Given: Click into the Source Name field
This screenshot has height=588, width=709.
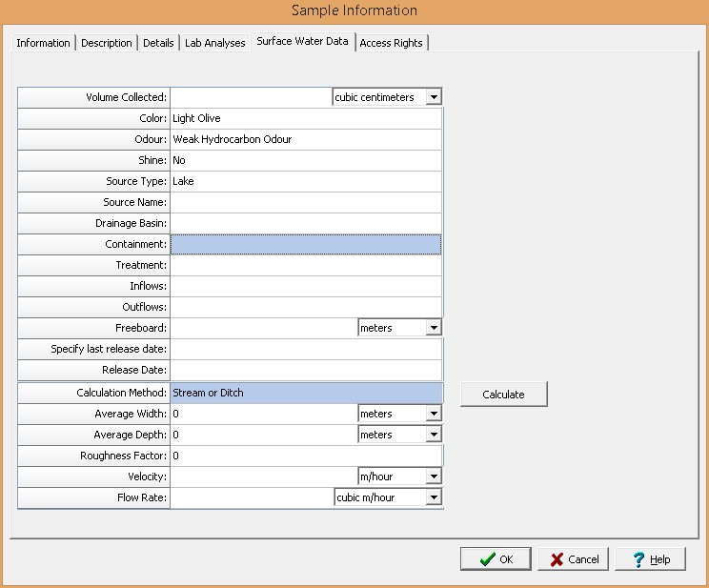Looking at the screenshot, I should (x=305, y=202).
